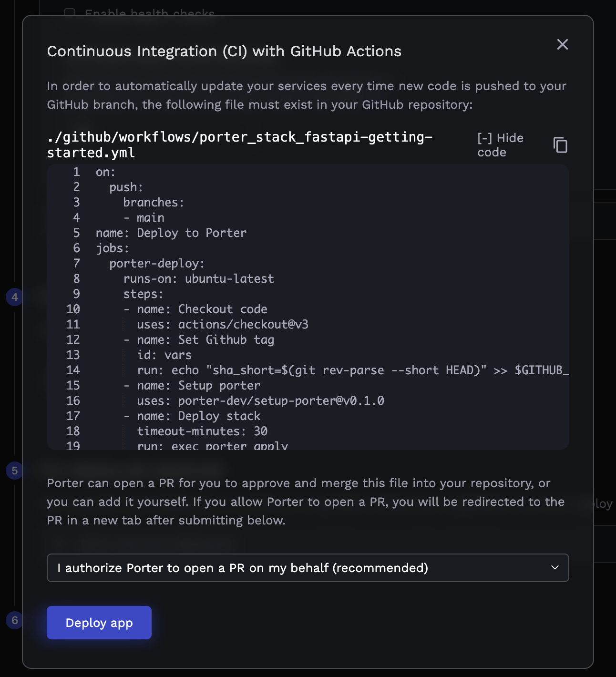The height and width of the screenshot is (677, 616).
Task: Close the CI with GitHub Actions dialog
Action: 563,44
